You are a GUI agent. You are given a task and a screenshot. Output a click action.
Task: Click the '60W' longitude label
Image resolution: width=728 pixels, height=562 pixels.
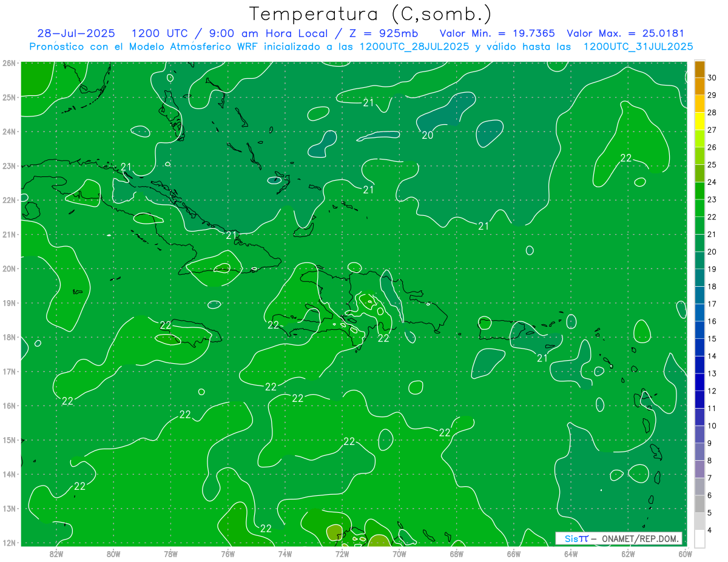coord(686,553)
